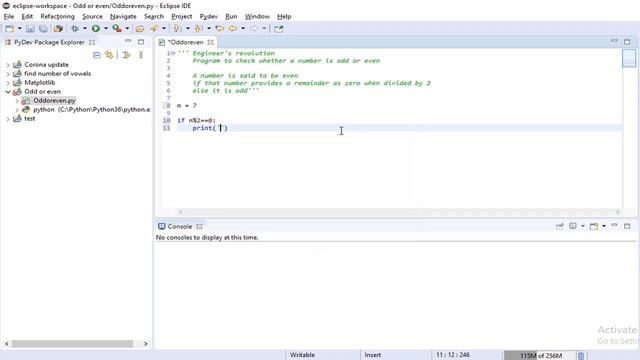640x360 pixels.
Task: Expand the Oddoreven.py tree node
Action: pyautogui.click(x=17, y=101)
